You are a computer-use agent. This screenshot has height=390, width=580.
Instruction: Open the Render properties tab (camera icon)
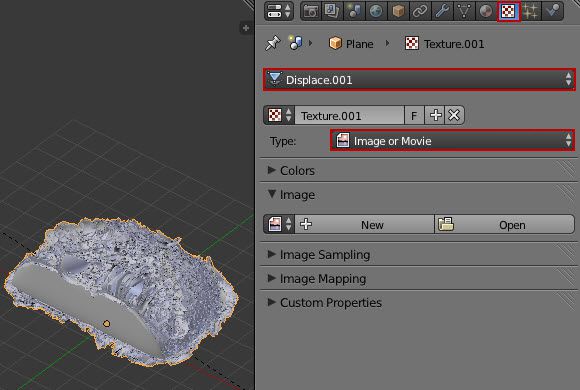310,11
